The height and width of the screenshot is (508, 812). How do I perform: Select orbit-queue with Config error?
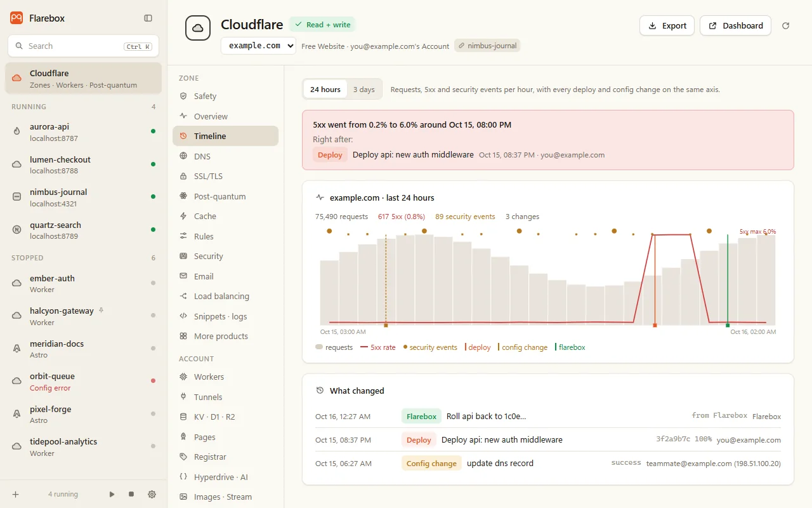(84, 382)
